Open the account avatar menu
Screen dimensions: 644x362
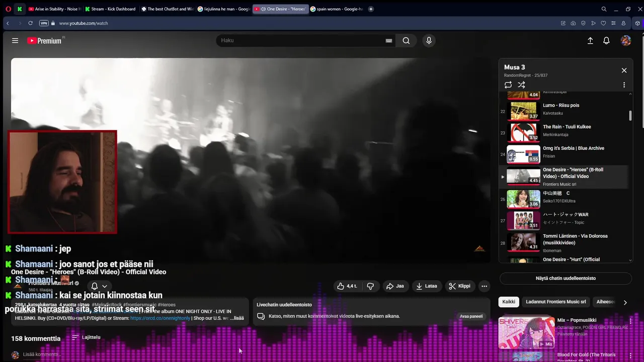[x=626, y=41]
